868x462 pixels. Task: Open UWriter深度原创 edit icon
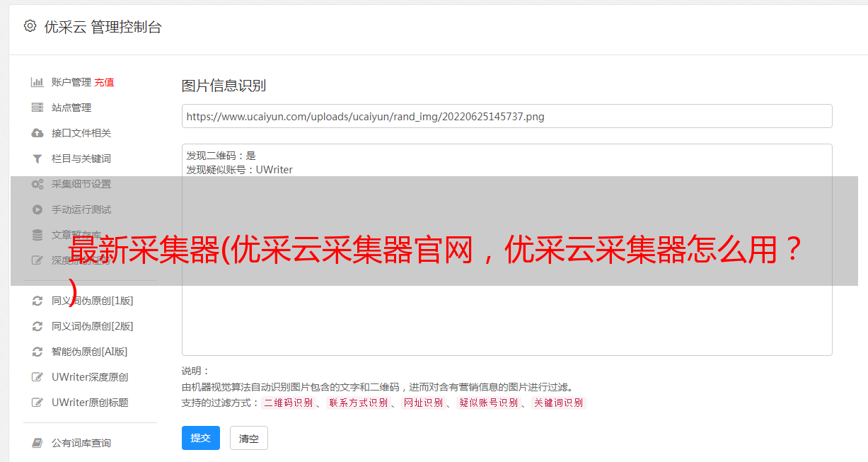(37, 377)
